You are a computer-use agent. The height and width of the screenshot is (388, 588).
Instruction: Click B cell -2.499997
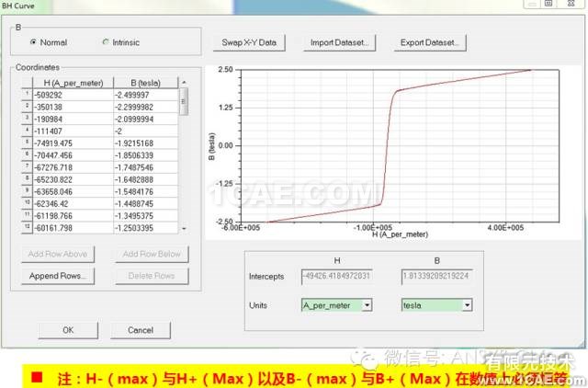pyautogui.click(x=145, y=95)
